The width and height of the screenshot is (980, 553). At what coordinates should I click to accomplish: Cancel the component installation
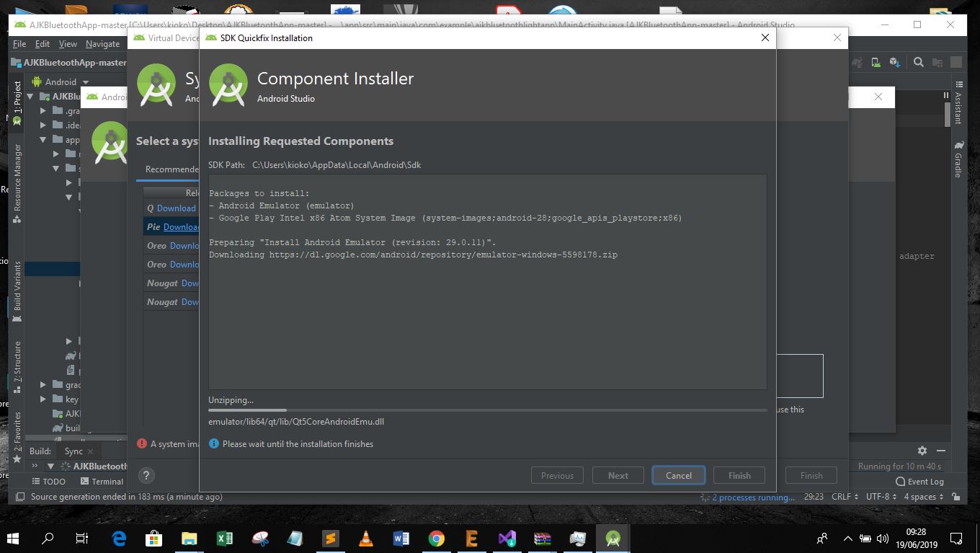tap(678, 475)
